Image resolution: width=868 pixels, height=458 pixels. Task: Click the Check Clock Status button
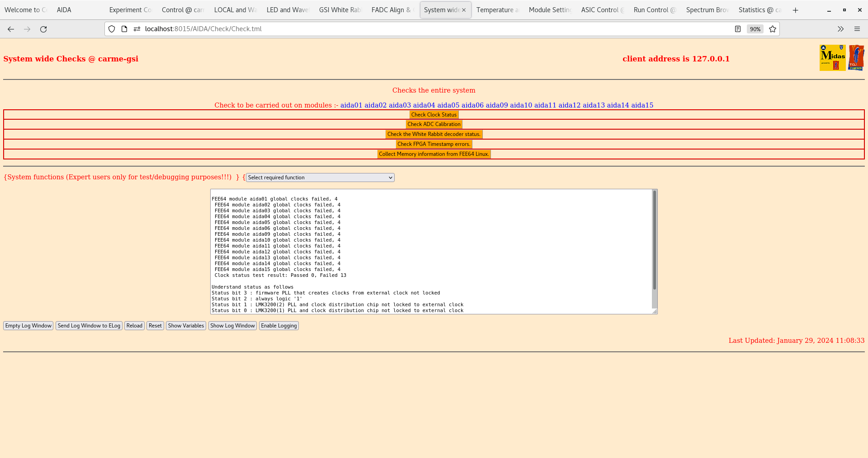(434, 114)
